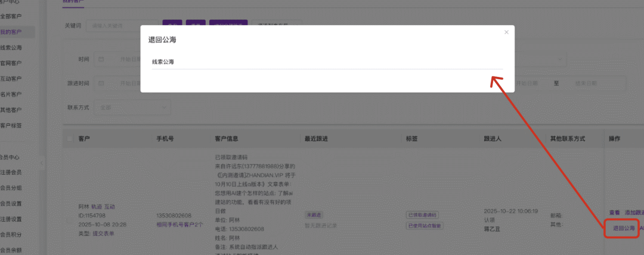Open 名片客户 sidebar item
Screen dimensions: 644x255
pos(11,94)
